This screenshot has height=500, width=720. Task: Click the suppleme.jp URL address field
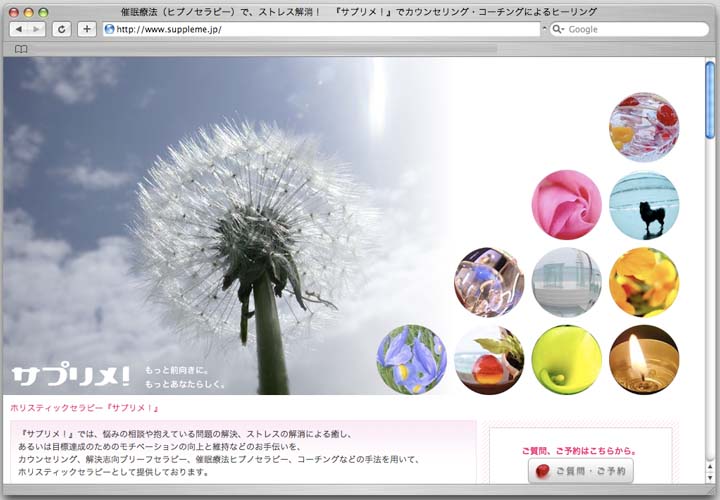pyautogui.click(x=320, y=29)
